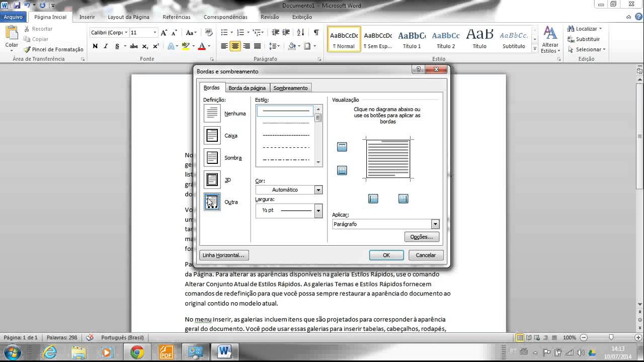Open the Calibri font name dropdown
Image resolution: width=644 pixels, height=362 pixels.
(125, 33)
